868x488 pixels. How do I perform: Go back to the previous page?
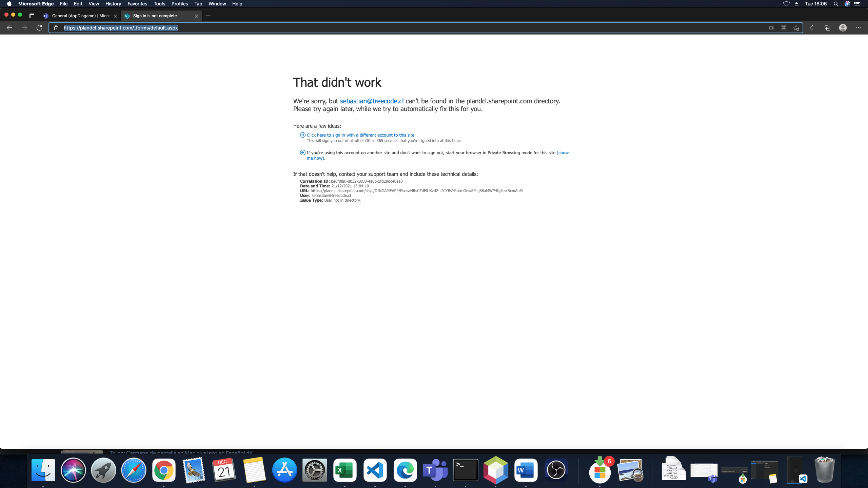point(9,28)
